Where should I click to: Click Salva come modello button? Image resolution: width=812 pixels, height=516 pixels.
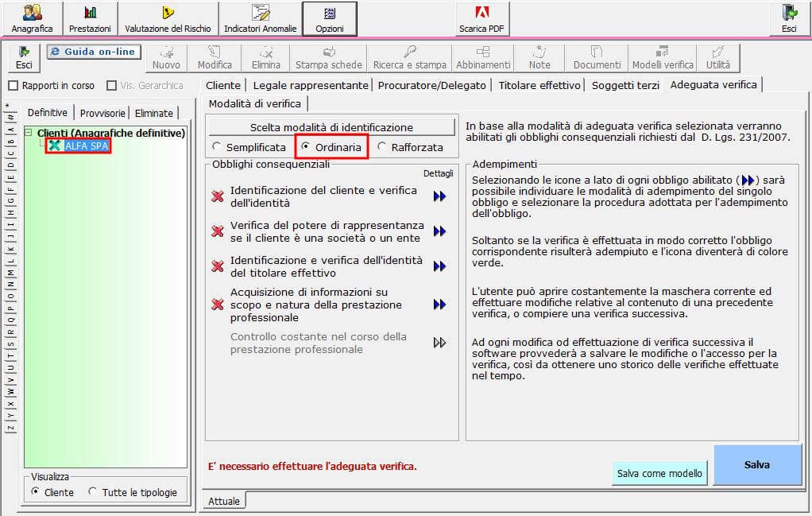coord(659,473)
